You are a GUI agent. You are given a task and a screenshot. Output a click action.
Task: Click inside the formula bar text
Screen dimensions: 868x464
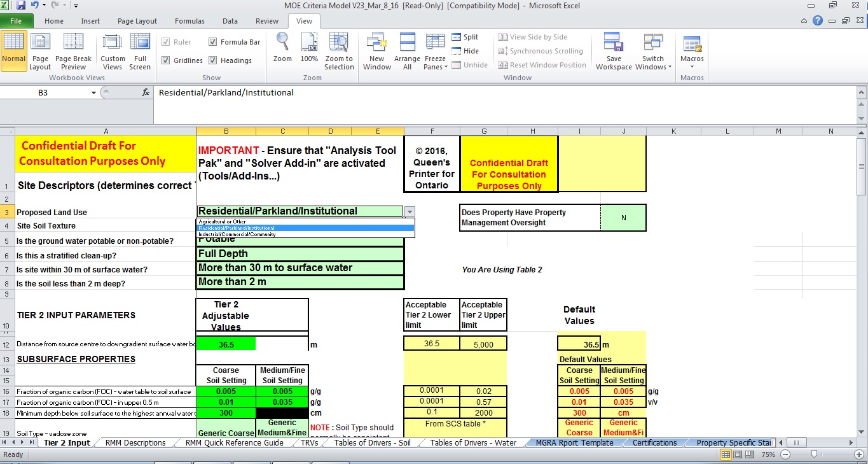[226, 92]
